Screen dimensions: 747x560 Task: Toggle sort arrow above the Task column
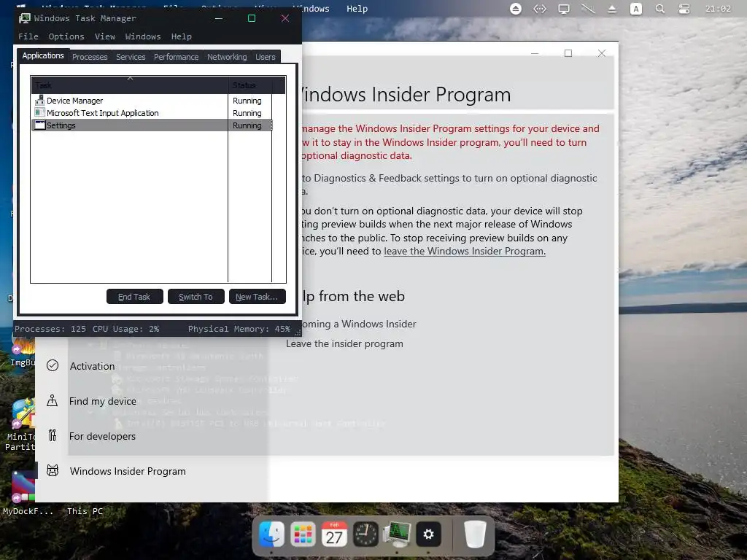coord(130,78)
